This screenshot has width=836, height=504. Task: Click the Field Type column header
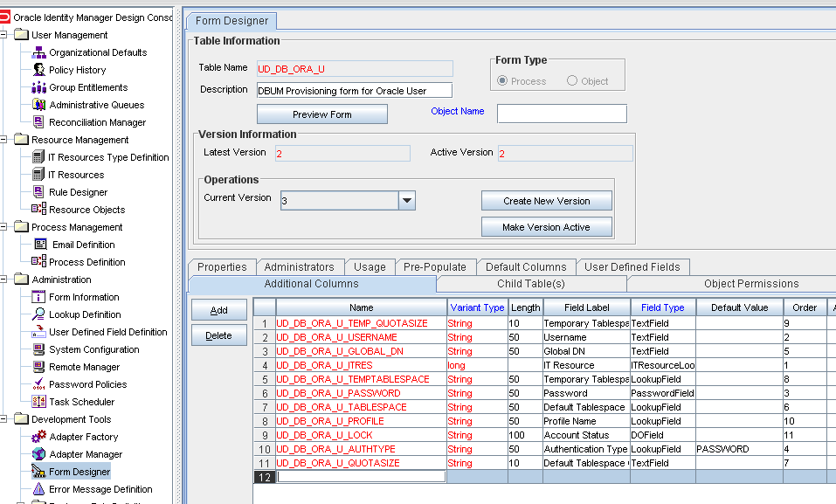[662, 307]
